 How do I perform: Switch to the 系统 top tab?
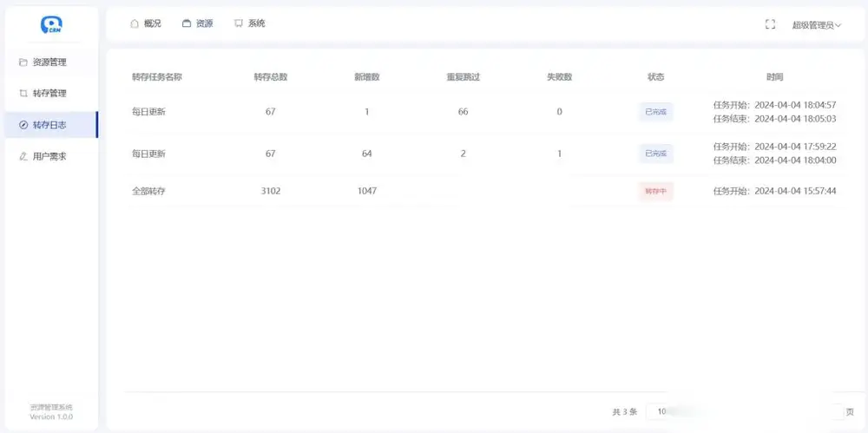(x=250, y=23)
